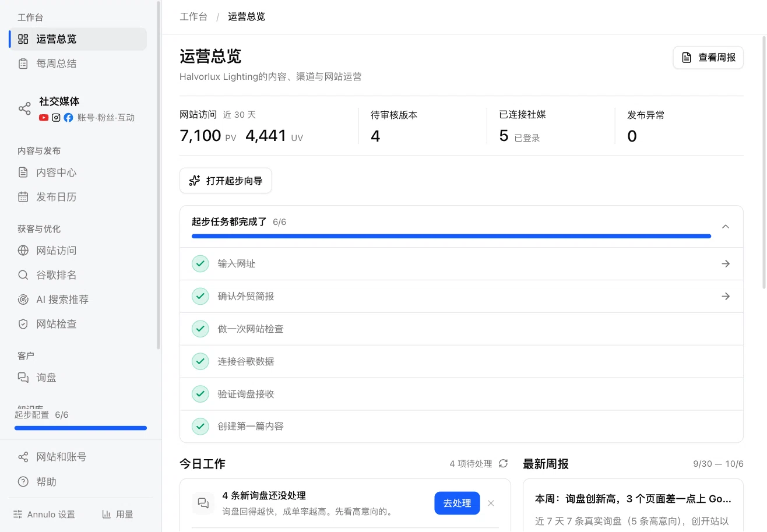The width and height of the screenshot is (767, 532).
Task: Click the YouTube icon under 社交媒体
Action: (44, 118)
